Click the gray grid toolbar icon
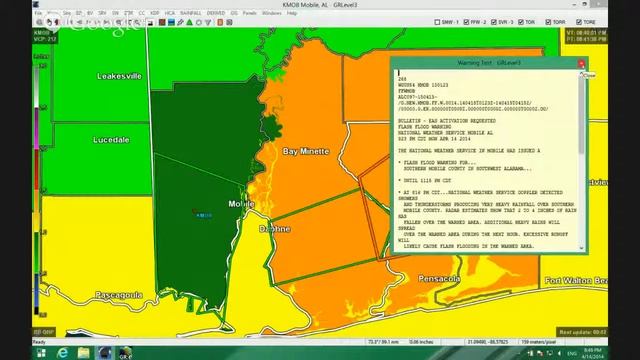 229,22
